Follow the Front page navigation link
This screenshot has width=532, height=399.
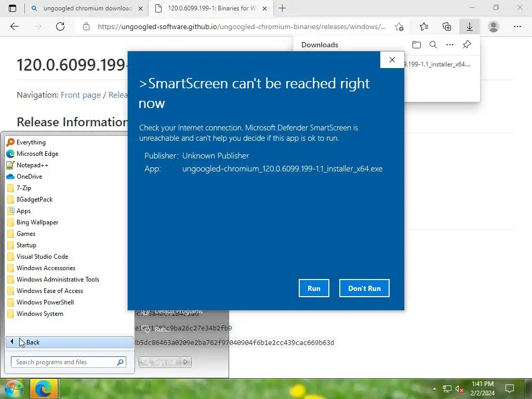[x=81, y=95]
